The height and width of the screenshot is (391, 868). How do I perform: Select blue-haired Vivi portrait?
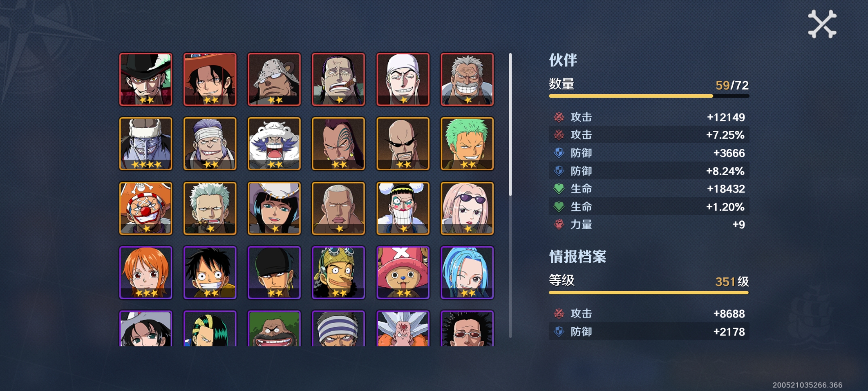point(467,273)
